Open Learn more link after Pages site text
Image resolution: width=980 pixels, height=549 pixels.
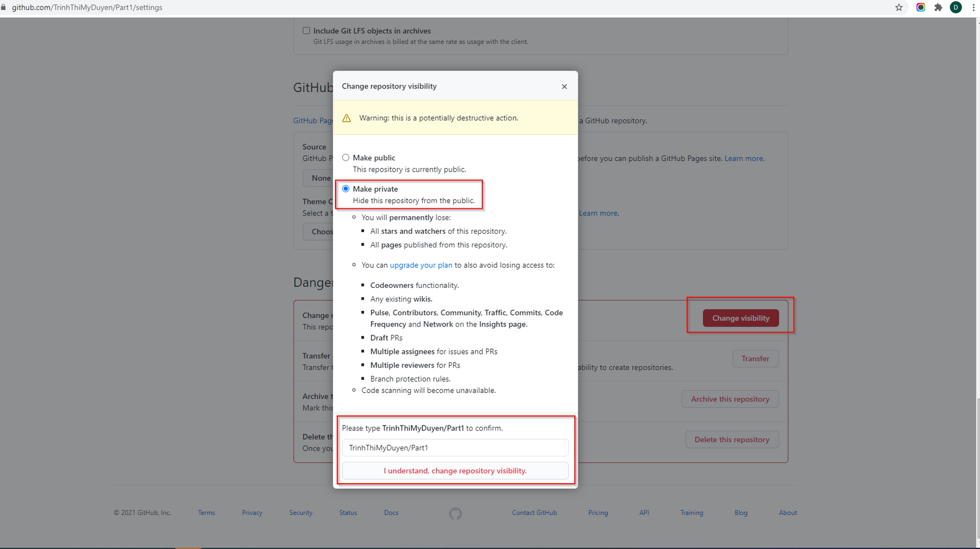(744, 158)
